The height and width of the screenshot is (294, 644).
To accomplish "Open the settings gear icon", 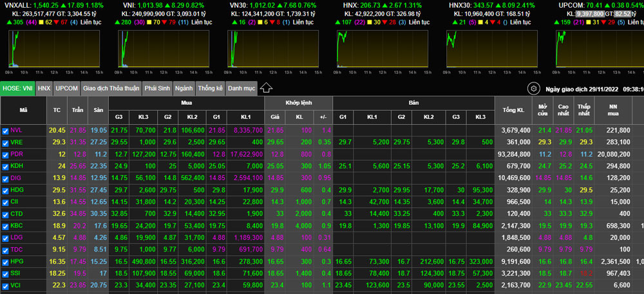I will pos(533,89).
